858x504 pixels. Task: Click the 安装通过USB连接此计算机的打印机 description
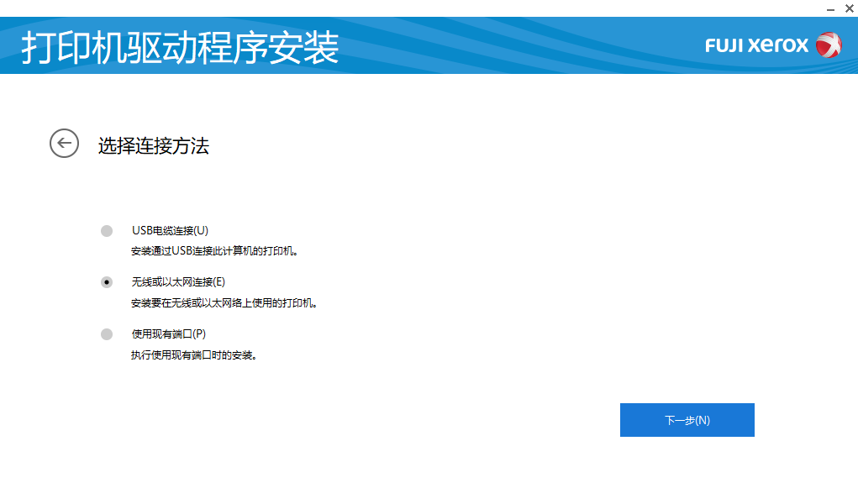tap(214, 250)
